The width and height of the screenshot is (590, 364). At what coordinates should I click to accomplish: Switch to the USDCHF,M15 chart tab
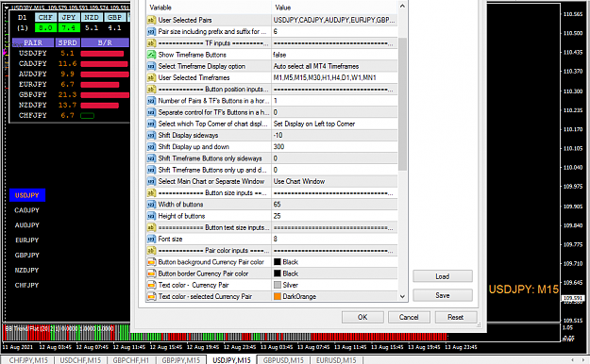point(80,360)
